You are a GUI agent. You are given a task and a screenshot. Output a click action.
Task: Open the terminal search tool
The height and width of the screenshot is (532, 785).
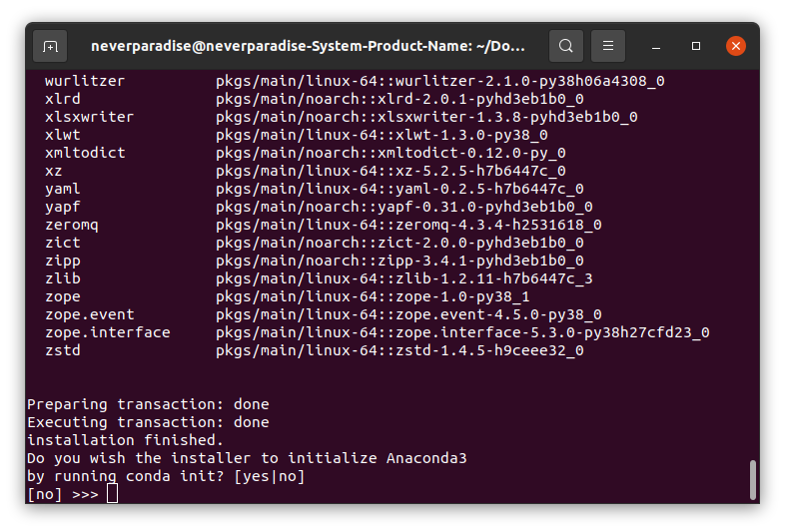click(565, 46)
